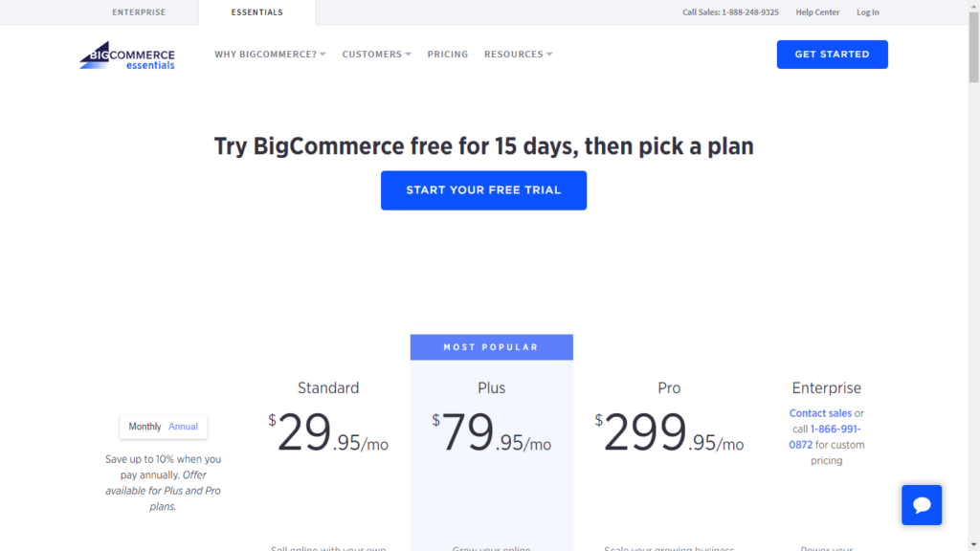Click Start Your Free Trial button

click(x=483, y=190)
